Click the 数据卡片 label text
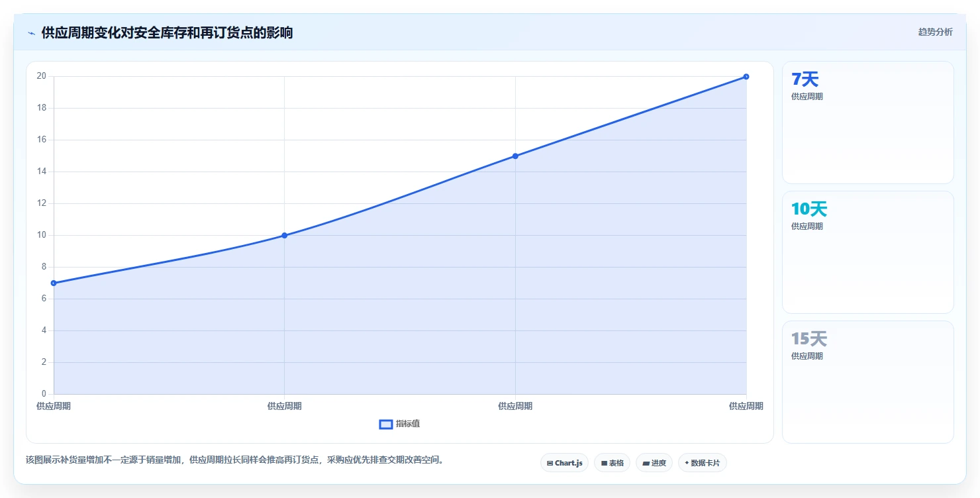Viewport: 980px width, 498px height. point(705,463)
